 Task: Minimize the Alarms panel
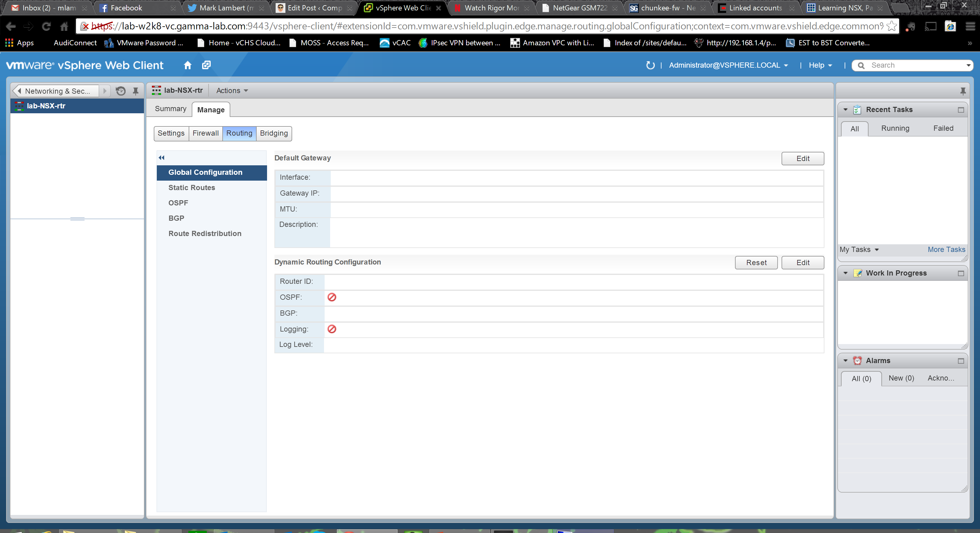pos(961,361)
